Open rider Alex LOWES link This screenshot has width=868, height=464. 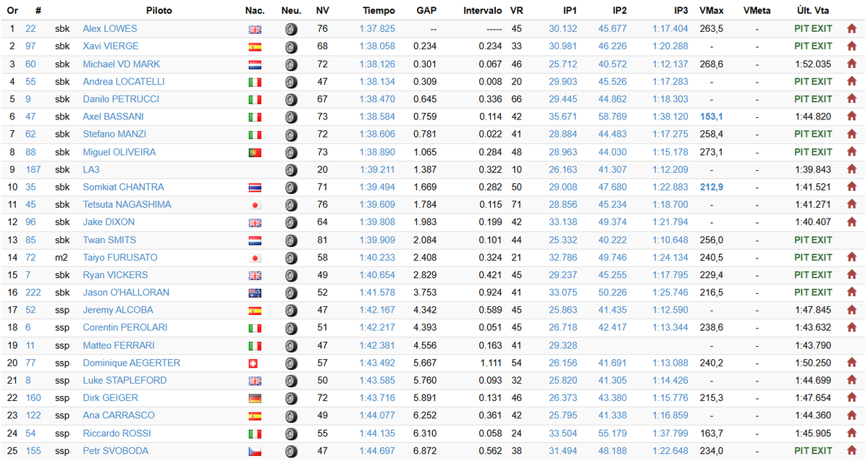109,29
